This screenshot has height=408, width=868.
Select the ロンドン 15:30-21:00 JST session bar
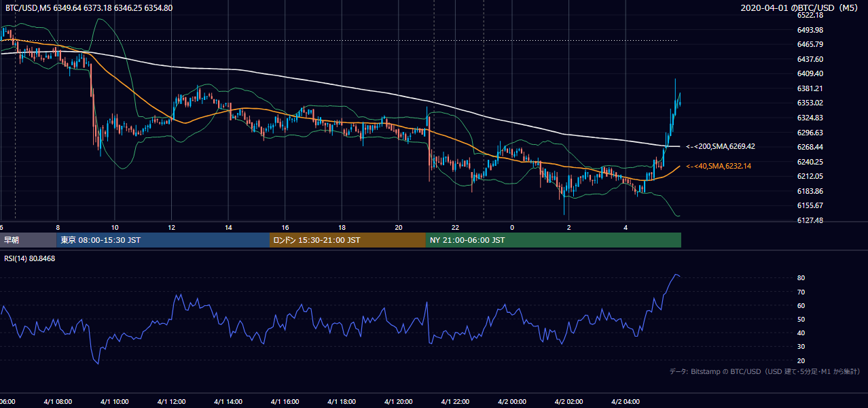[x=348, y=240]
